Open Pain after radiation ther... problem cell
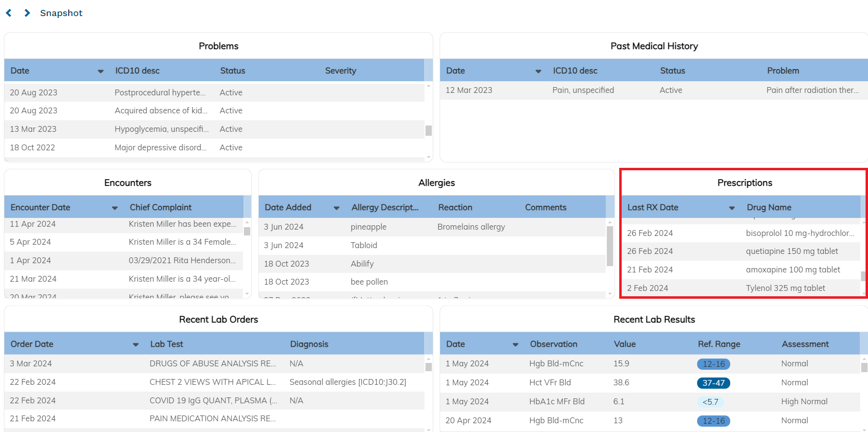 813,90
